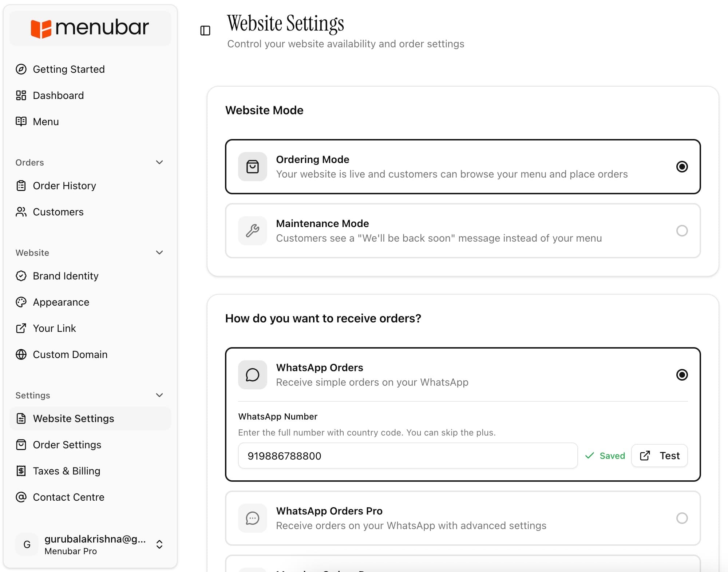Open the Your Link page
The width and height of the screenshot is (728, 572).
(x=54, y=328)
